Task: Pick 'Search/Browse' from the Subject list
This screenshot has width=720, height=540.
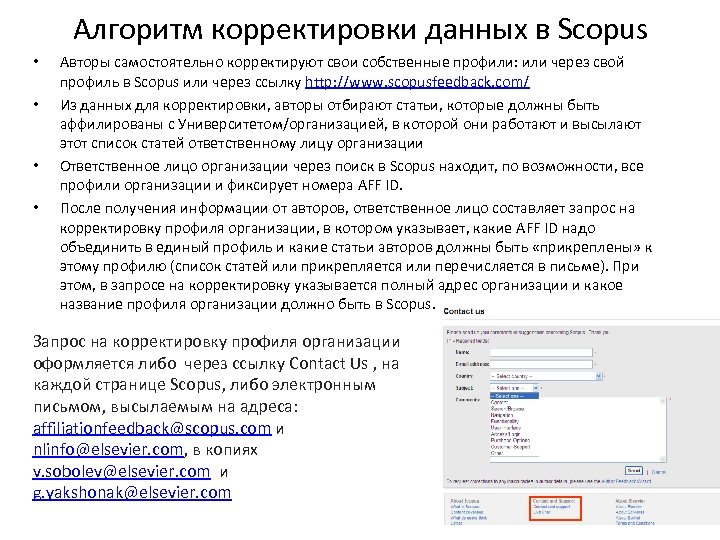Action: (x=507, y=409)
